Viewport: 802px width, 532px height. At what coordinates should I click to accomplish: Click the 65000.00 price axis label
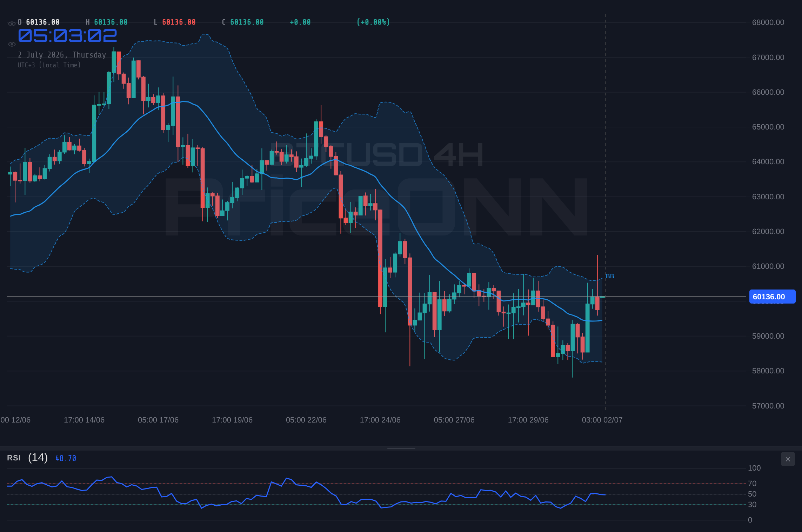click(x=768, y=127)
